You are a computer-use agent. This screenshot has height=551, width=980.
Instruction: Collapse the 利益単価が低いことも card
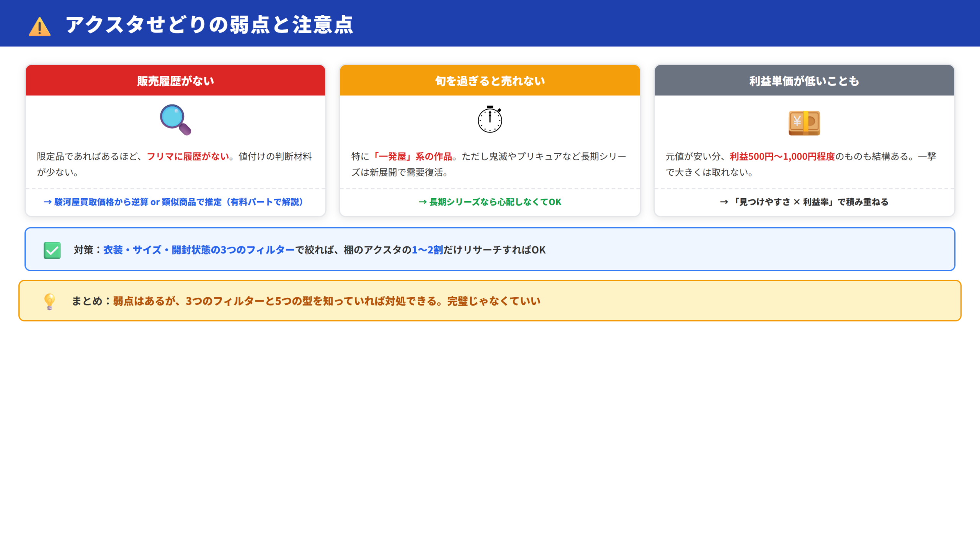[x=804, y=81]
